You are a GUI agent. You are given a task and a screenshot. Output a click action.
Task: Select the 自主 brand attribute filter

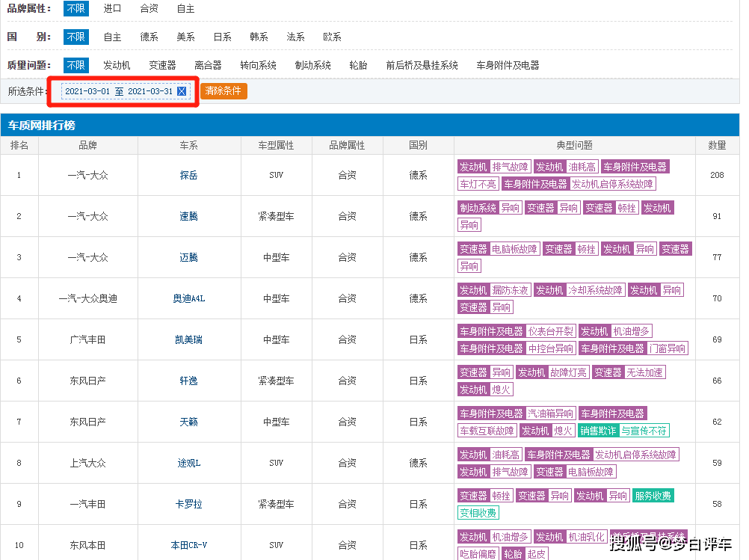point(185,9)
